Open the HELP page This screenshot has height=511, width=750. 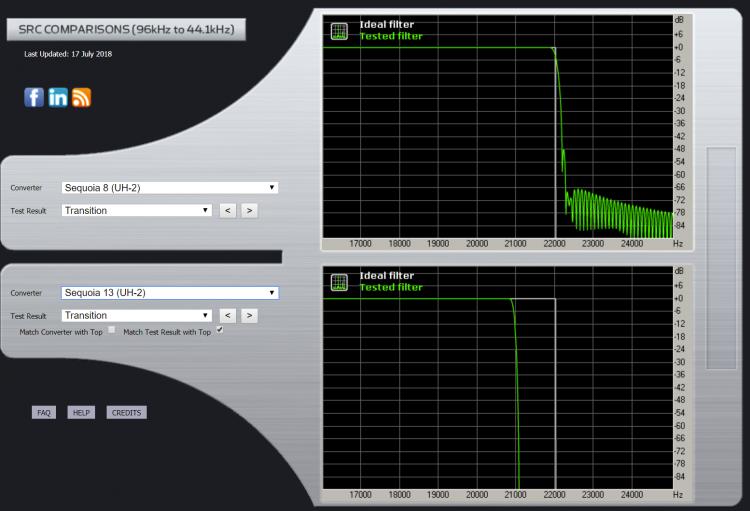click(81, 412)
